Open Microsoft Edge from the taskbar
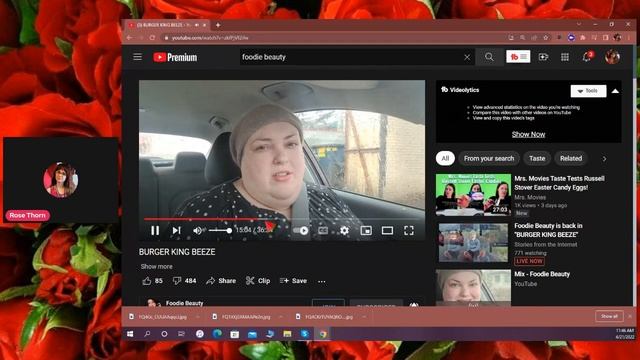This screenshot has width=640, height=360. (218, 334)
